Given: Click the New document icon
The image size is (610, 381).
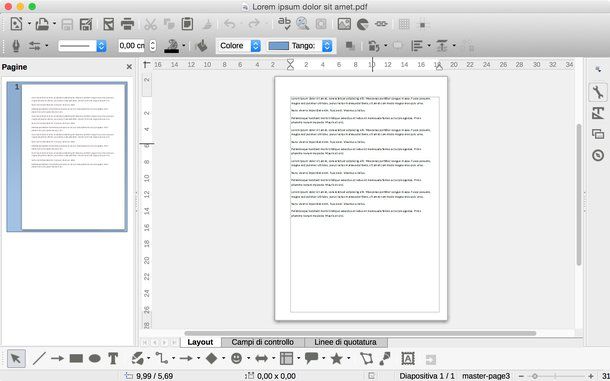Looking at the screenshot, I should (16, 24).
